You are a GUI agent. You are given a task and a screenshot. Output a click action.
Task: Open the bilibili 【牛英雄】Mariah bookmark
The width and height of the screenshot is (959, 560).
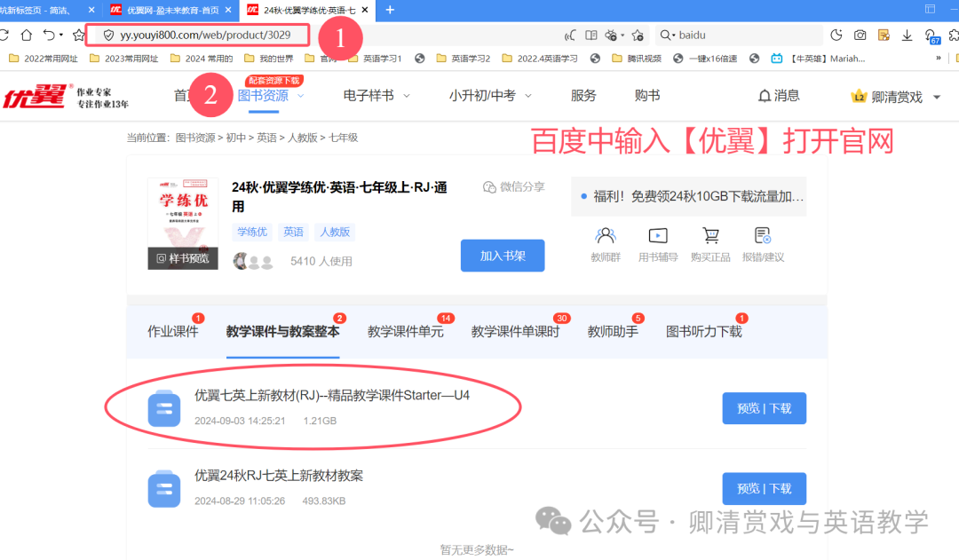pyautogui.click(x=819, y=59)
